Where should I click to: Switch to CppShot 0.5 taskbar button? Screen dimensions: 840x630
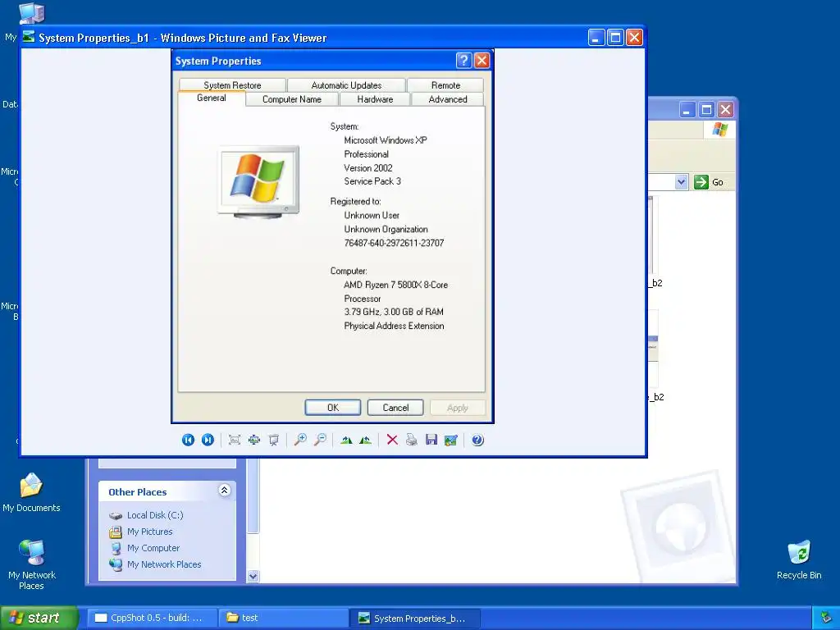(152, 618)
